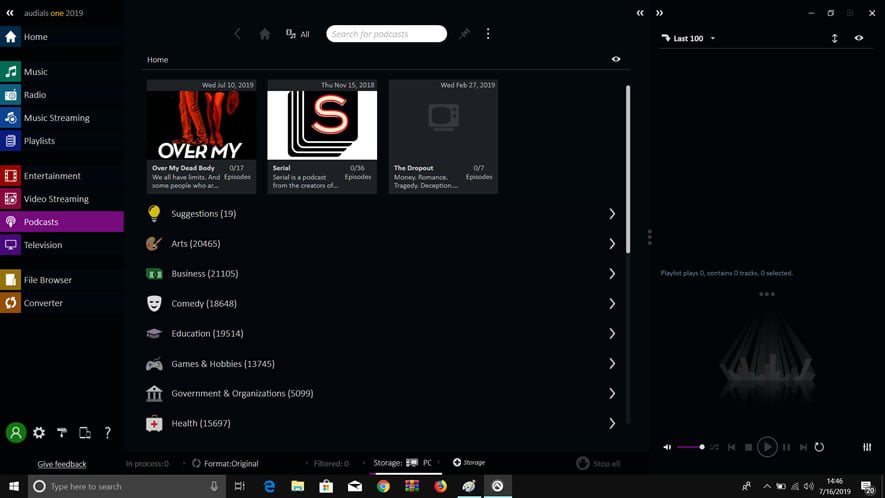This screenshot has width=885, height=498.
Task: Toggle the playlist panel eye icon
Action: pyautogui.click(x=858, y=38)
